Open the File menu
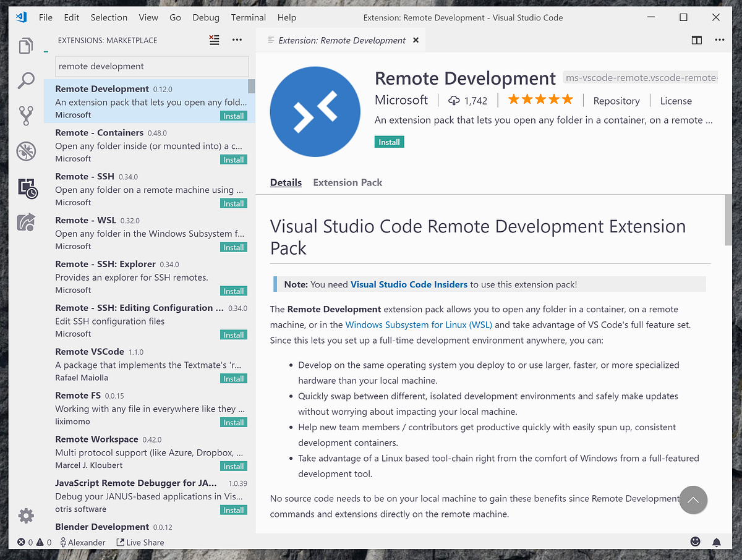 coord(46,17)
